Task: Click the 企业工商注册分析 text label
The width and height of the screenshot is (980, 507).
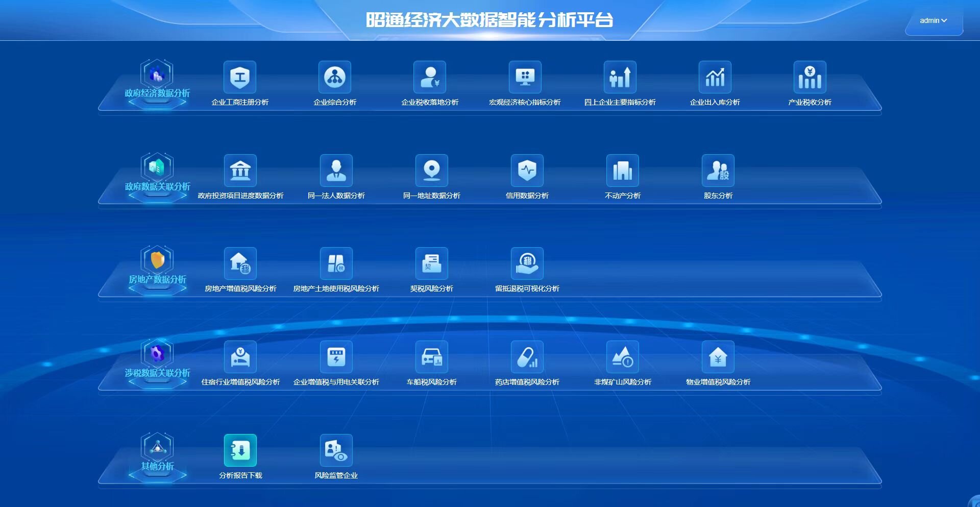Action: tap(240, 102)
